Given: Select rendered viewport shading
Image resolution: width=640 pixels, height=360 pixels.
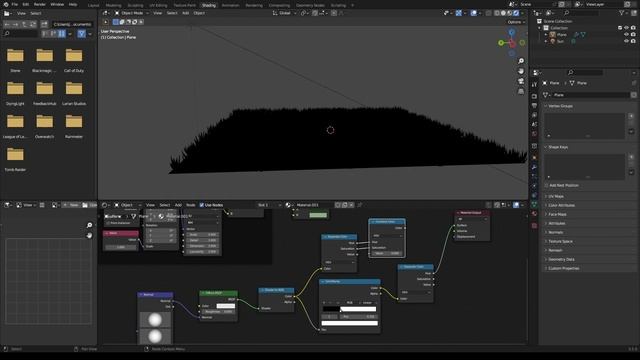Looking at the screenshot, I should (x=516, y=13).
